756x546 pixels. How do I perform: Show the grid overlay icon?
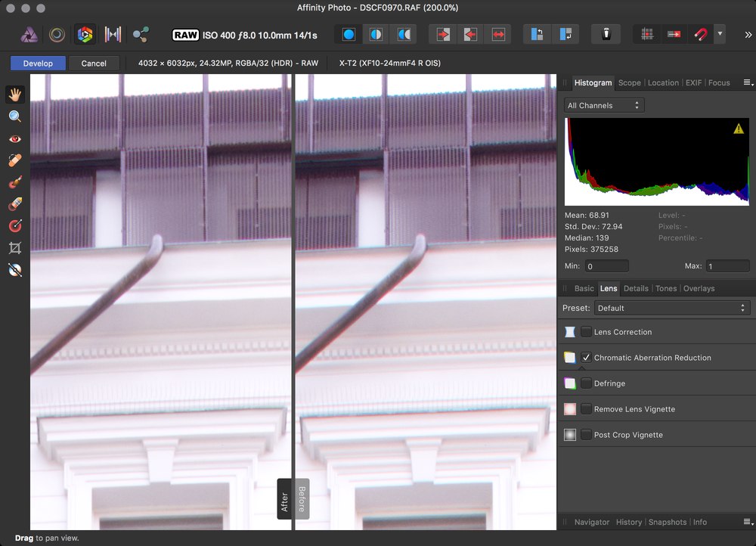coord(647,35)
